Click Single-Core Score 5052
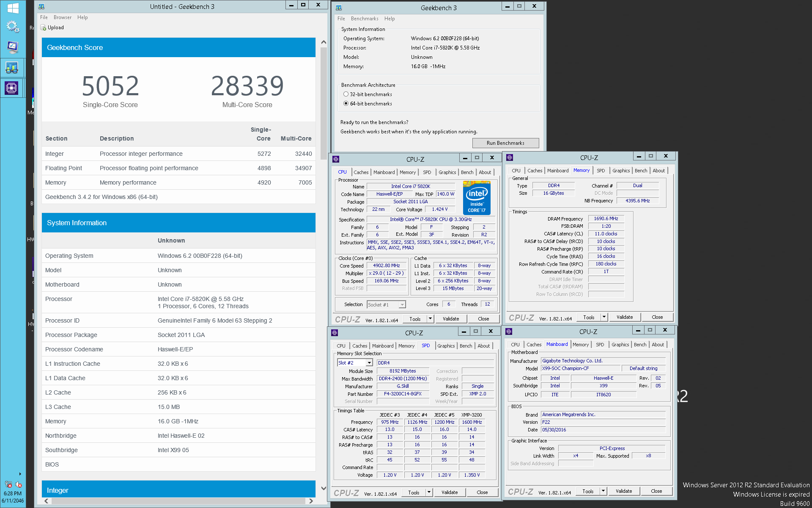Image resolution: width=812 pixels, height=508 pixels. (x=110, y=86)
